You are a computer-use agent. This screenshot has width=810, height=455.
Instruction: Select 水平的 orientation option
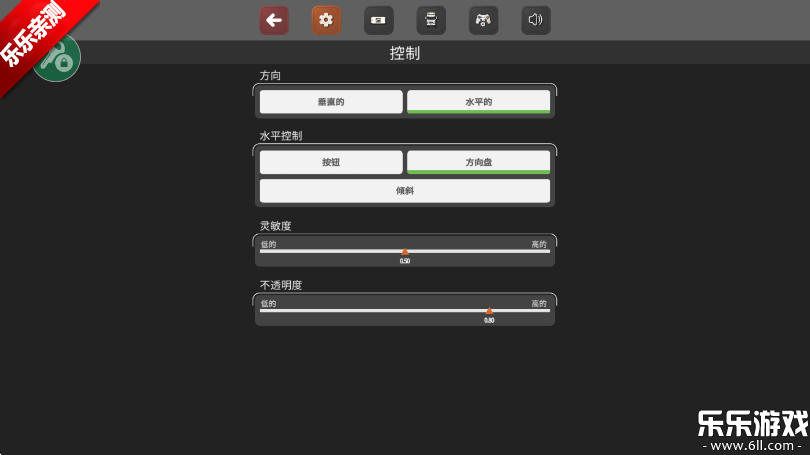pyautogui.click(x=478, y=102)
